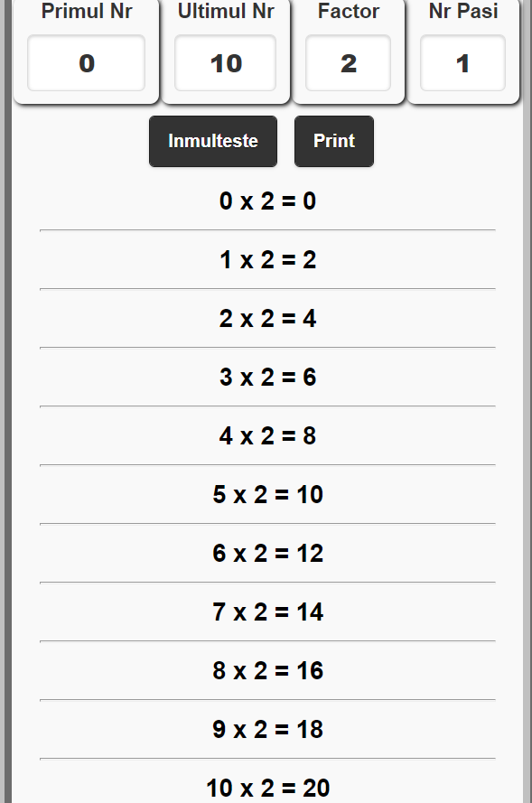
Task: Click the Factor label
Action: tap(348, 12)
